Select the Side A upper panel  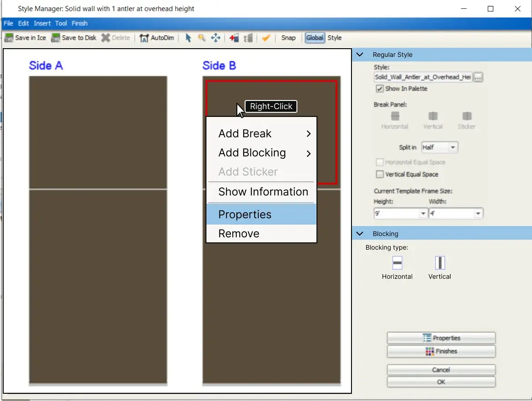(98, 132)
